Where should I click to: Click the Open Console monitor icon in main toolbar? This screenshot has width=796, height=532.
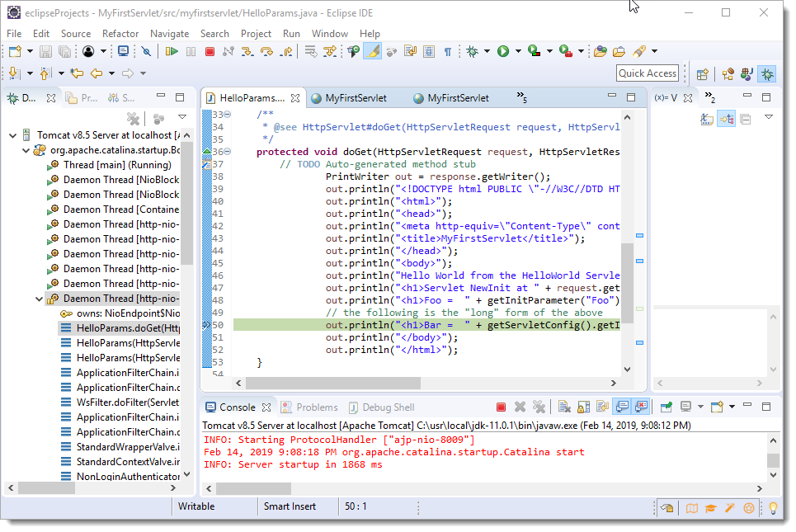[x=123, y=51]
